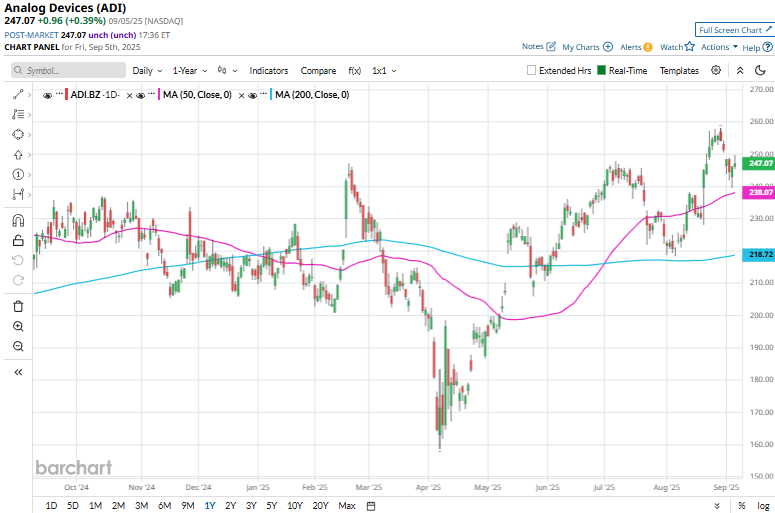The height and width of the screenshot is (513, 775).
Task: Select the 6M range
Action: click(165, 506)
